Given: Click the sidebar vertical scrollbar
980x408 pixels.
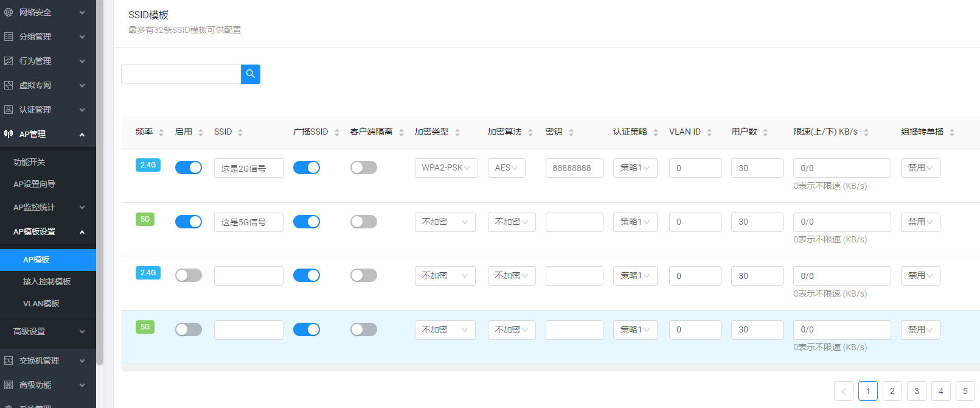Looking at the screenshot, I should coord(100,183).
